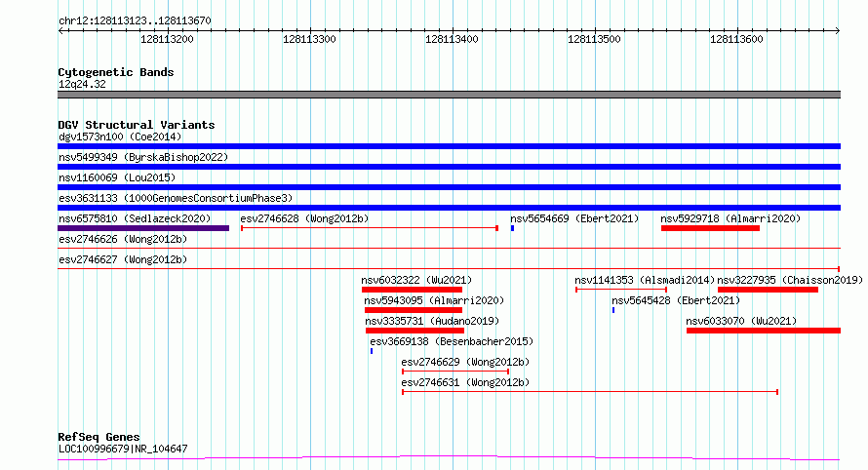Click the DGV Structural Variants track title
This screenshot has height=470, width=868.
[x=137, y=125]
